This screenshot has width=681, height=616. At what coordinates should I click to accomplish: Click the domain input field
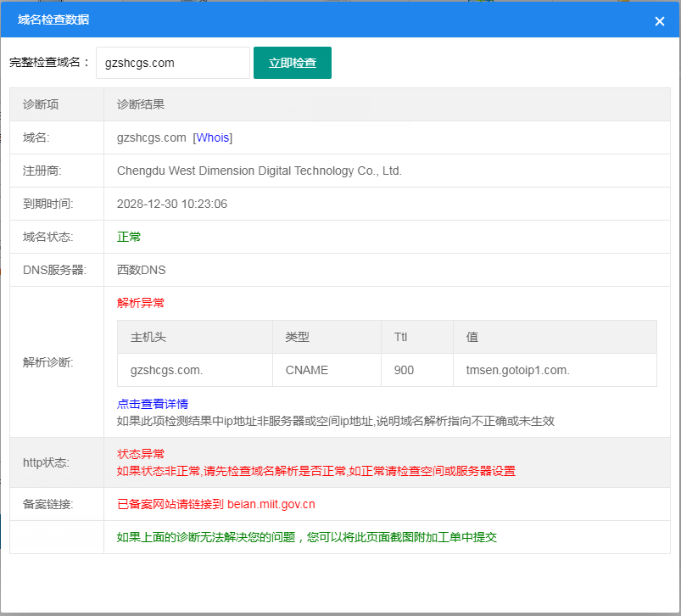[x=172, y=62]
